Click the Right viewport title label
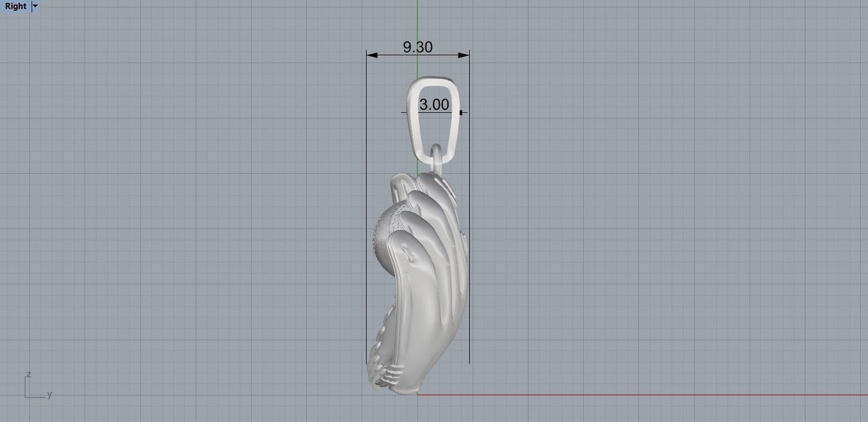Image resolution: width=868 pixels, height=422 pixels. click(16, 6)
